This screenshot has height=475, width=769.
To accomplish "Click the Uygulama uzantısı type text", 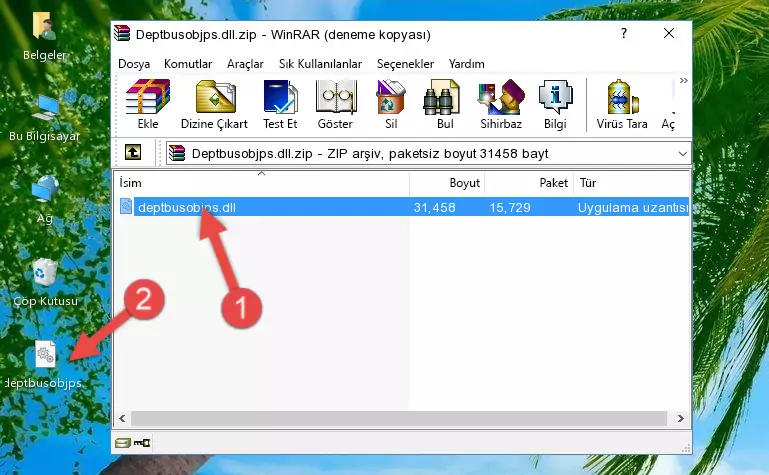I will click(x=633, y=207).
